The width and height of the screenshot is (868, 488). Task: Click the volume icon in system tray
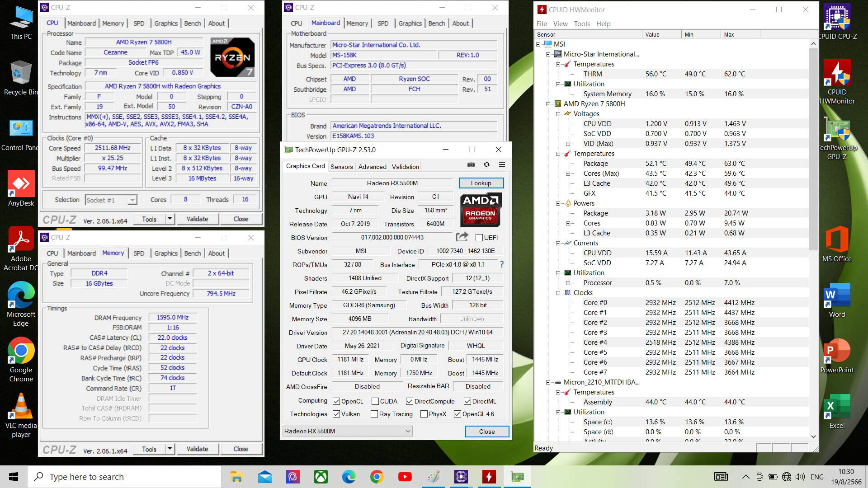click(x=800, y=477)
